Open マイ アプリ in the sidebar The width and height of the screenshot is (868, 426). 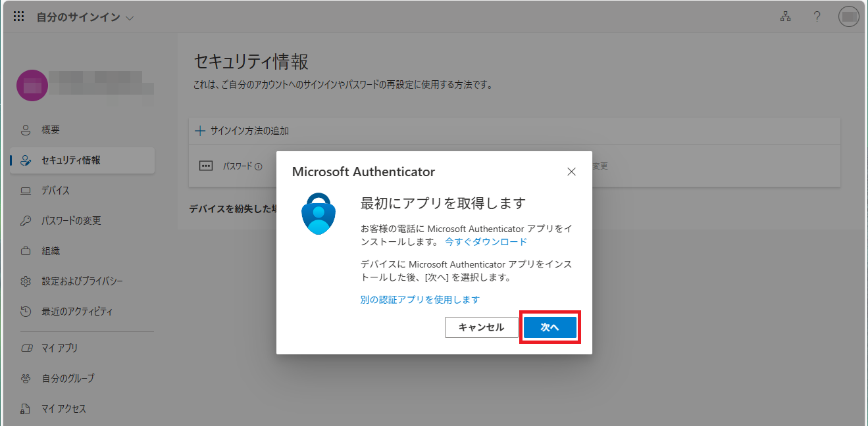point(60,348)
